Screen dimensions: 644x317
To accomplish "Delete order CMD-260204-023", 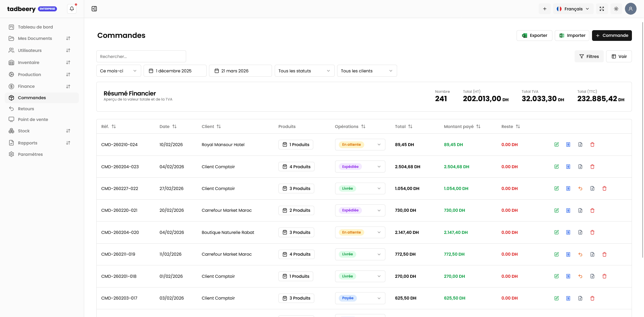I will 592,167.
